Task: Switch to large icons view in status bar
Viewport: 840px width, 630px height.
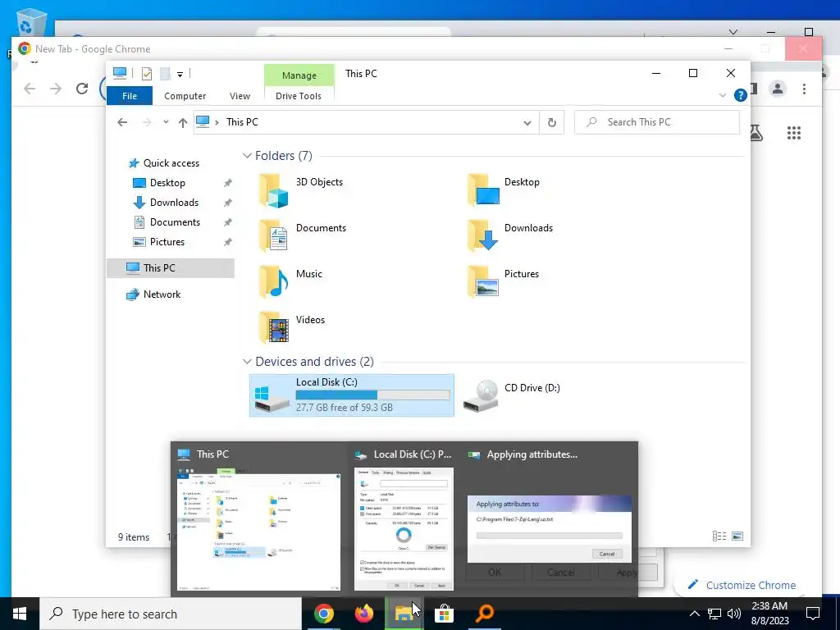Action: (x=737, y=536)
